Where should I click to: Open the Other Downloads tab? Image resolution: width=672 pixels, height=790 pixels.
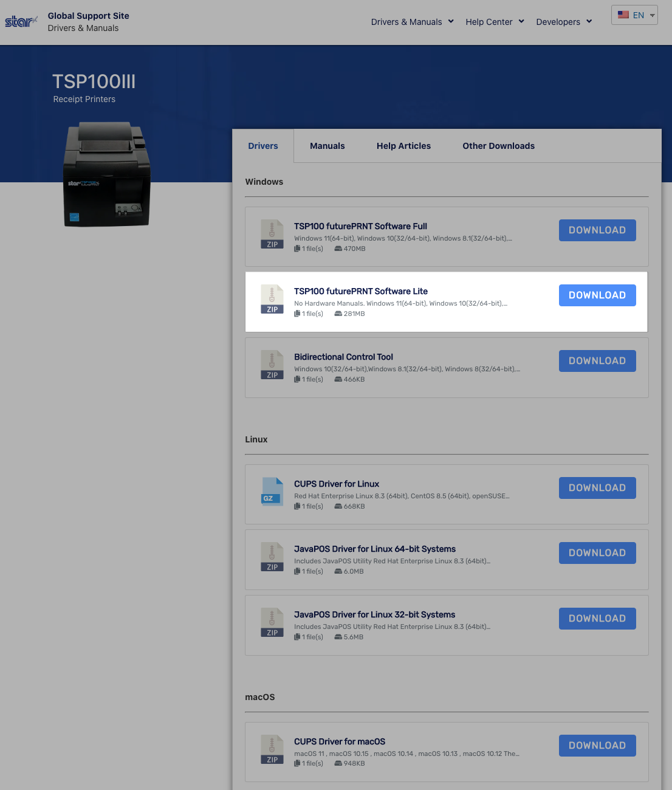pos(498,146)
